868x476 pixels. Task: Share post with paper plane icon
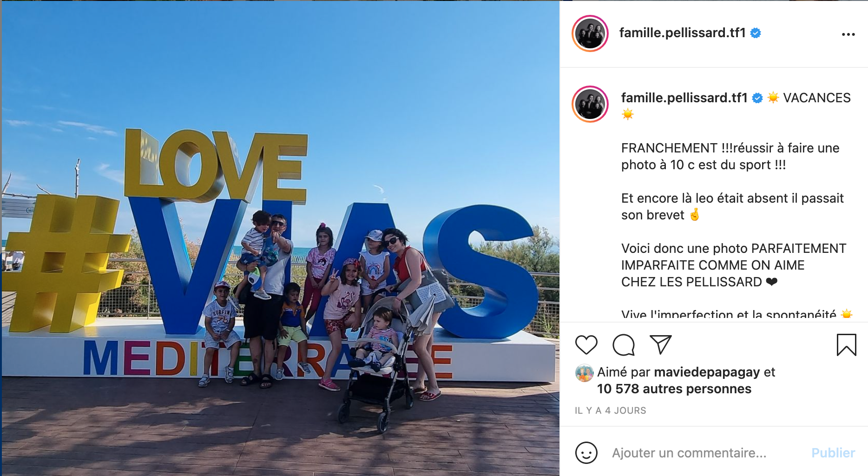click(x=660, y=344)
